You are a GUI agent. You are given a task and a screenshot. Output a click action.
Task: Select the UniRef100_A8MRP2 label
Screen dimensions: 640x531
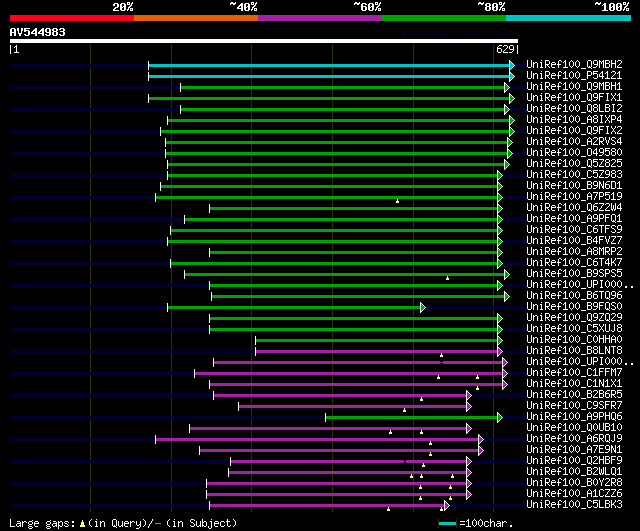click(574, 251)
